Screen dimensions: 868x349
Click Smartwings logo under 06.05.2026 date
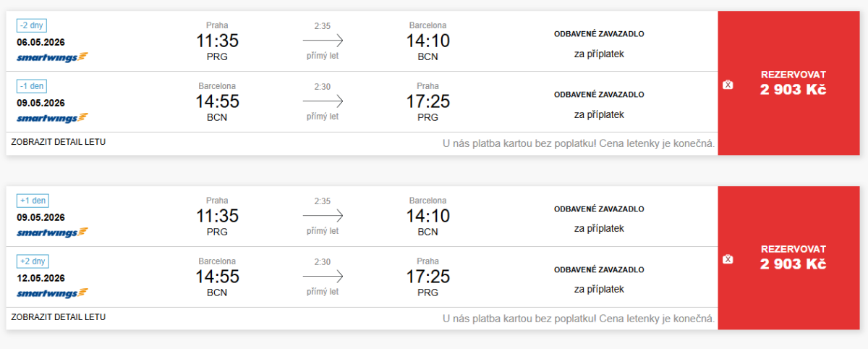(x=52, y=56)
